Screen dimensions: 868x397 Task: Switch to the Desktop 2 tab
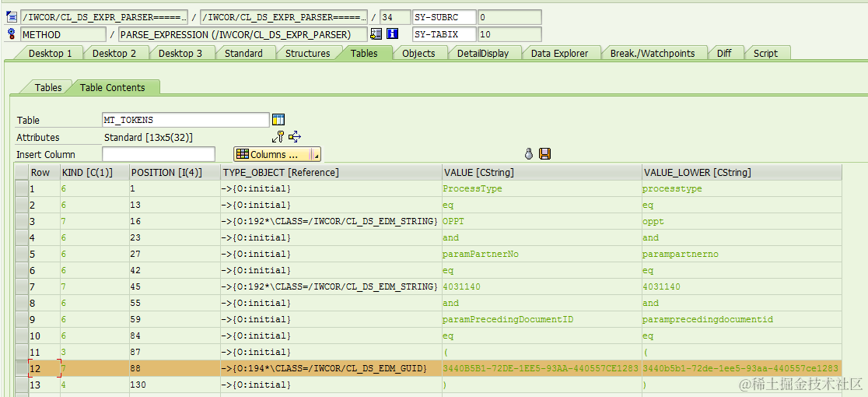(114, 53)
